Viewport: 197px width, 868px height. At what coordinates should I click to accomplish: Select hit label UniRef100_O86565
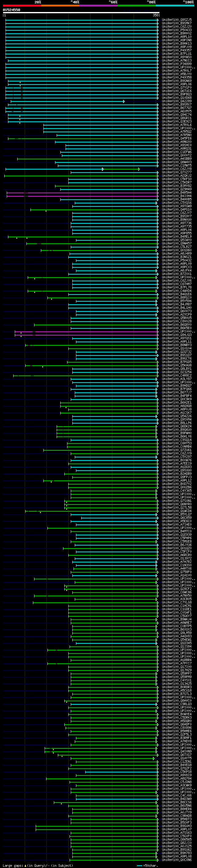coord(177,840)
